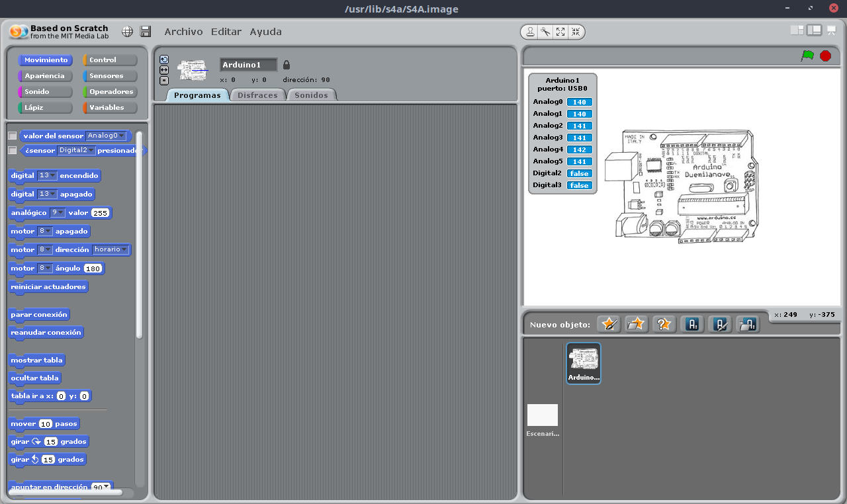Open the Analog0 sensor dropdown
The height and width of the screenshot is (504, 847).
click(x=106, y=136)
